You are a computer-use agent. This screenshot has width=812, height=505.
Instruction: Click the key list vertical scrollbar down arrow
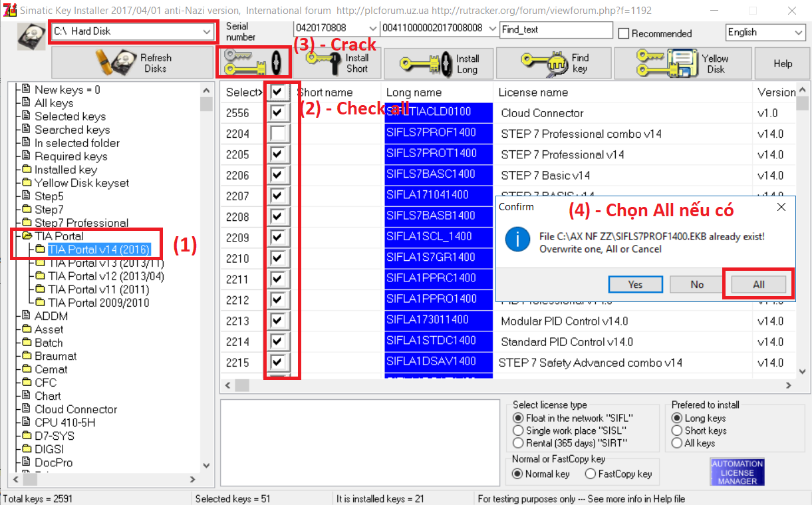(802, 371)
